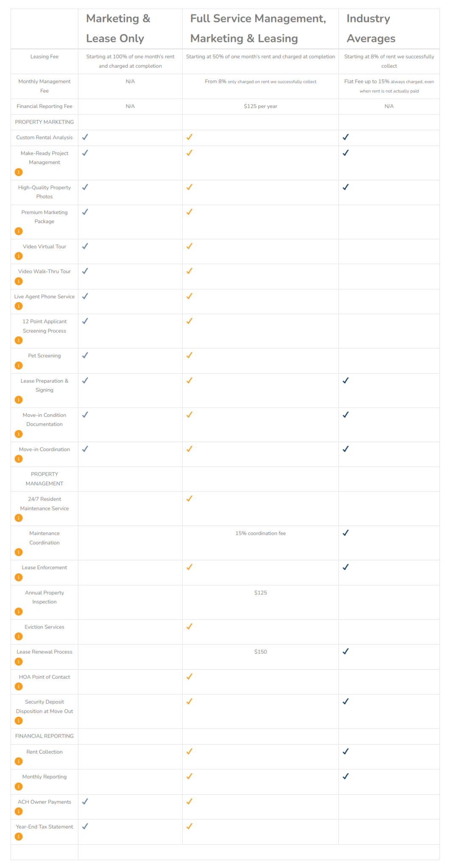Open info icon for Premium Marketing Package

coord(19,231)
